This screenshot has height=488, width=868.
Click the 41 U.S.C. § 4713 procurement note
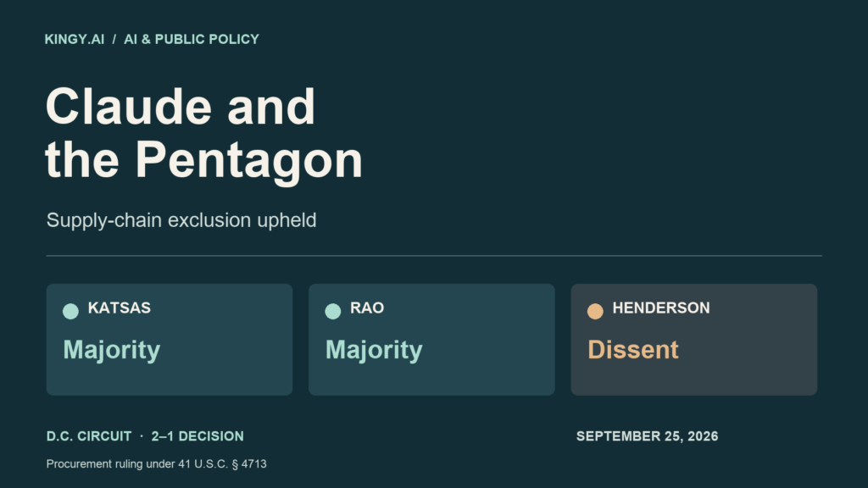coord(157,463)
